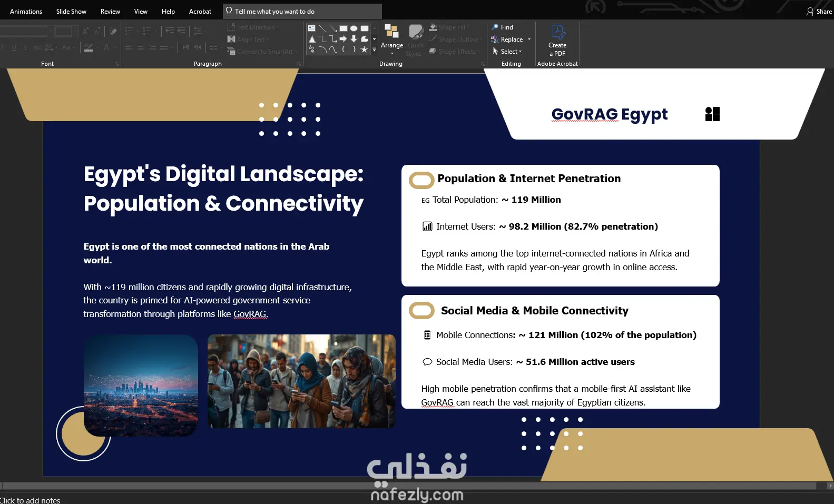Expand the shapes gallery More button
This screenshot has width=834, height=504.
375,50
